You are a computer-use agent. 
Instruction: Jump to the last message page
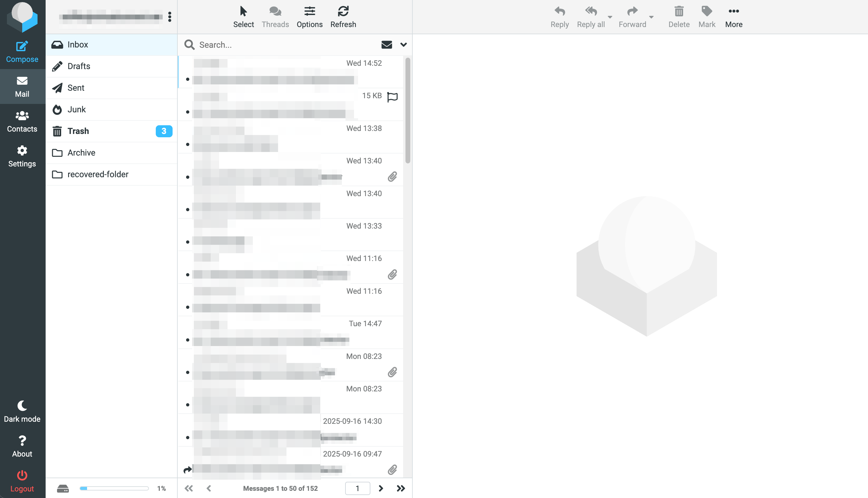coord(400,488)
